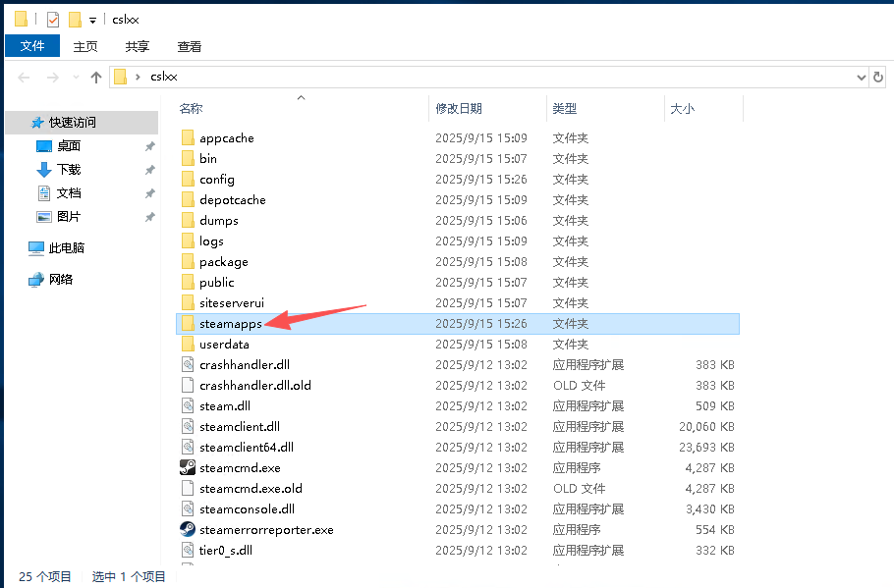
Task: Click the steamcmd.exe Steam icon
Action: [x=188, y=467]
